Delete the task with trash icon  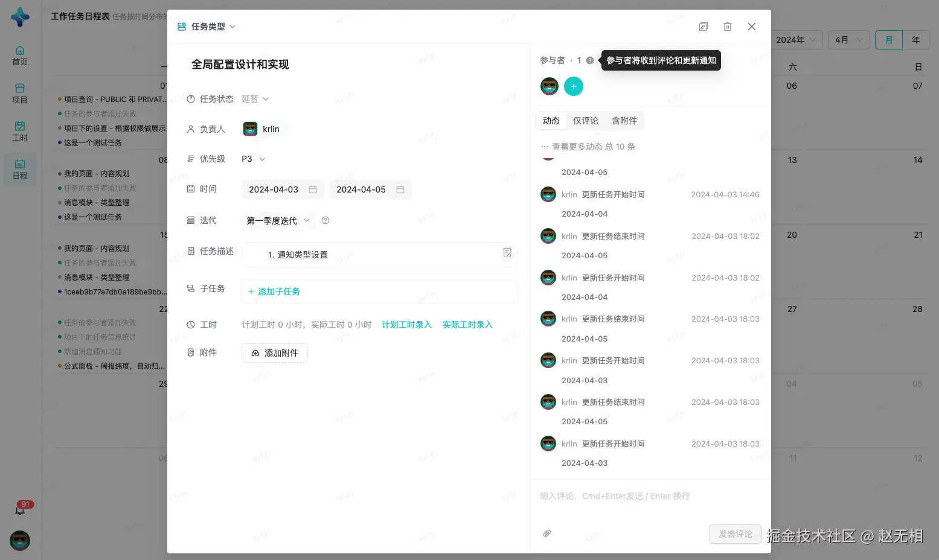pyautogui.click(x=728, y=27)
